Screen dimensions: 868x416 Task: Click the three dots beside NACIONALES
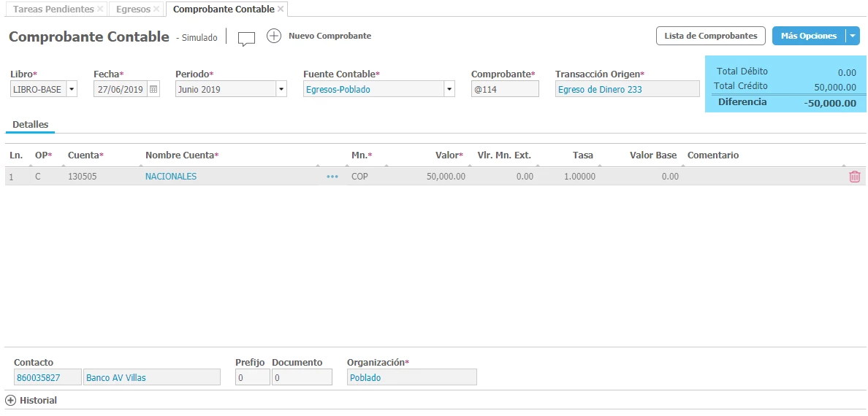pos(332,177)
